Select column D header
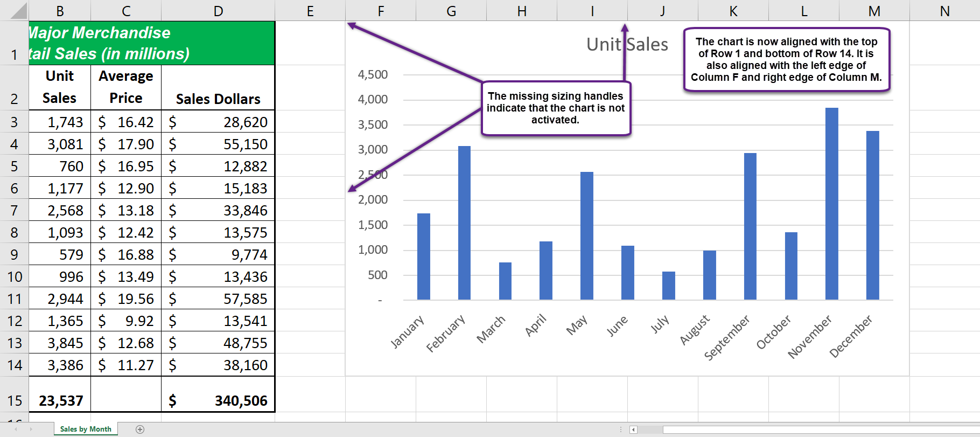Image resolution: width=980 pixels, height=437 pixels. tap(218, 11)
